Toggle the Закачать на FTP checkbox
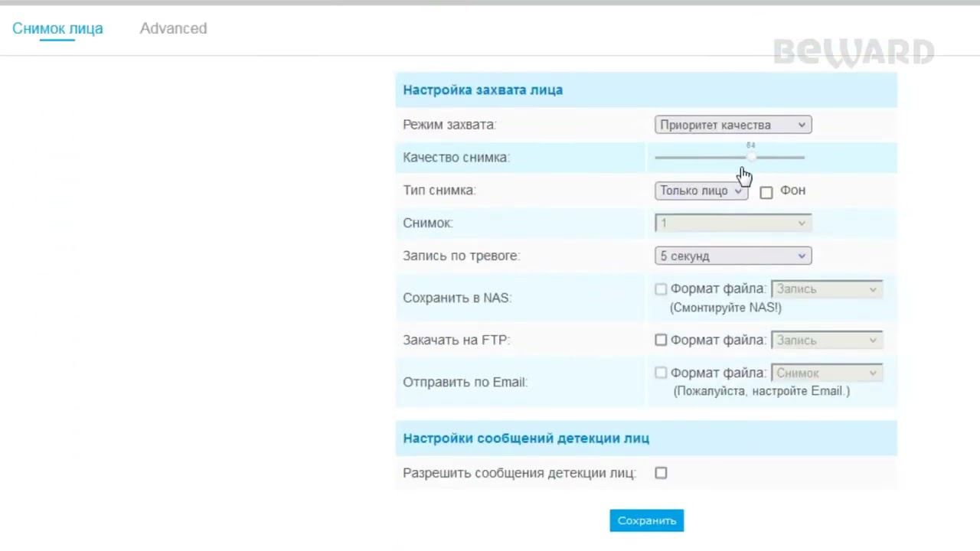 tap(661, 340)
